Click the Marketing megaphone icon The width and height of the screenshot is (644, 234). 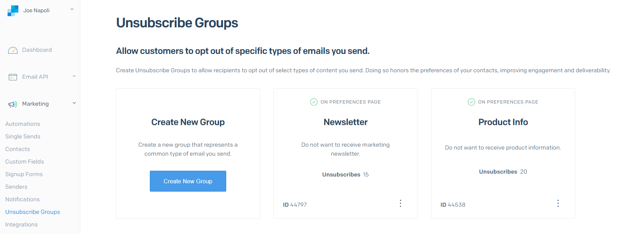pos(13,104)
